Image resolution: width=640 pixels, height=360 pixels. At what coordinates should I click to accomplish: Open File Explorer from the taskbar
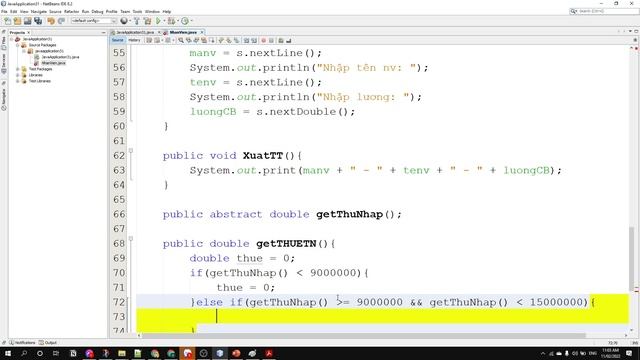pyautogui.click(x=122, y=353)
